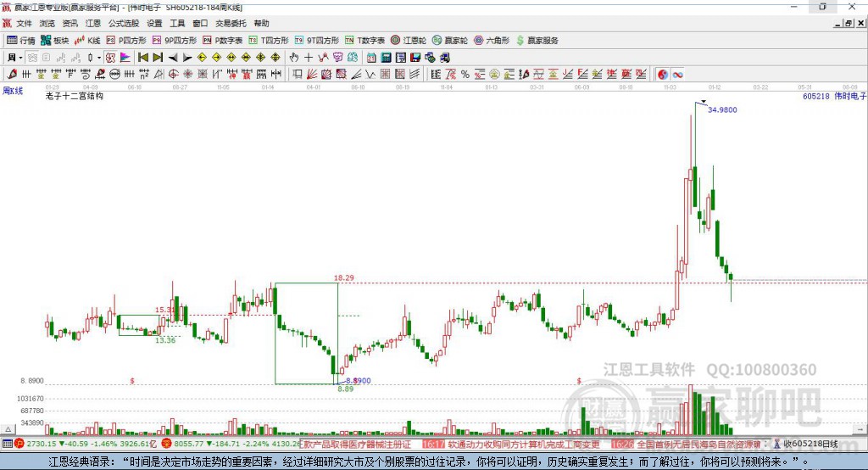The width and height of the screenshot is (868, 470).
Task: Open the 文件 menu
Action: [25, 23]
